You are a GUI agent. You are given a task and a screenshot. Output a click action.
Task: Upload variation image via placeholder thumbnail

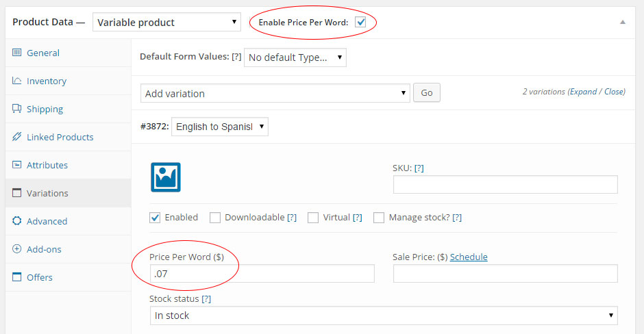point(166,177)
